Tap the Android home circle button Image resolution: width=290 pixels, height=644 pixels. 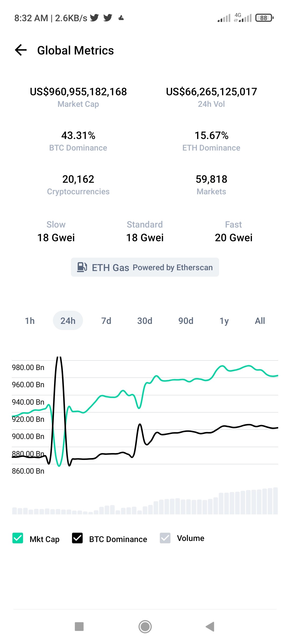pyautogui.click(x=145, y=627)
